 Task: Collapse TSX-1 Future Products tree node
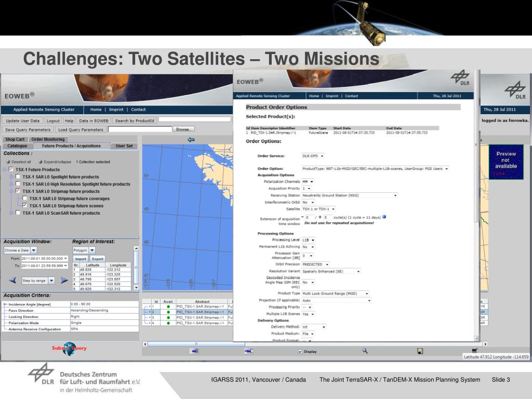[x=5, y=169]
